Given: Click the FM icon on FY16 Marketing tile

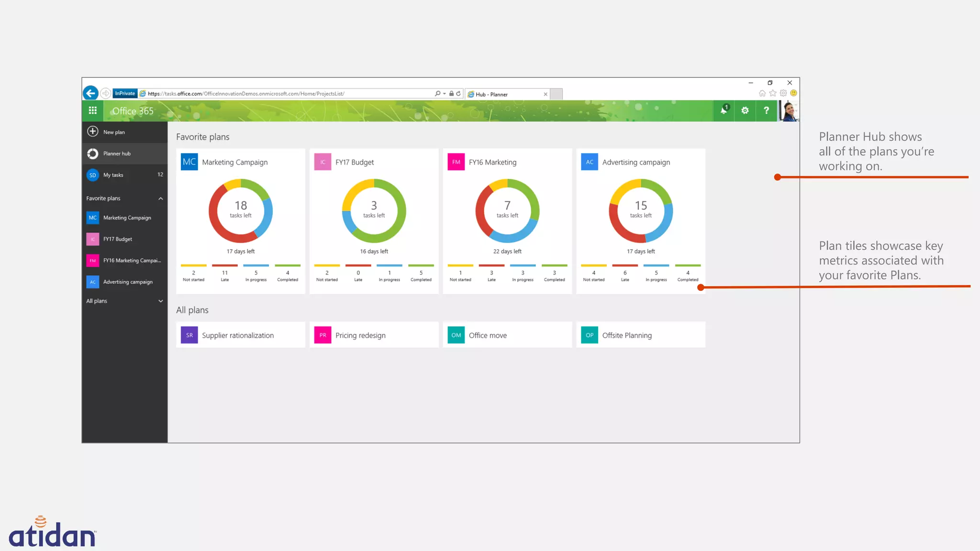Looking at the screenshot, I should point(456,162).
